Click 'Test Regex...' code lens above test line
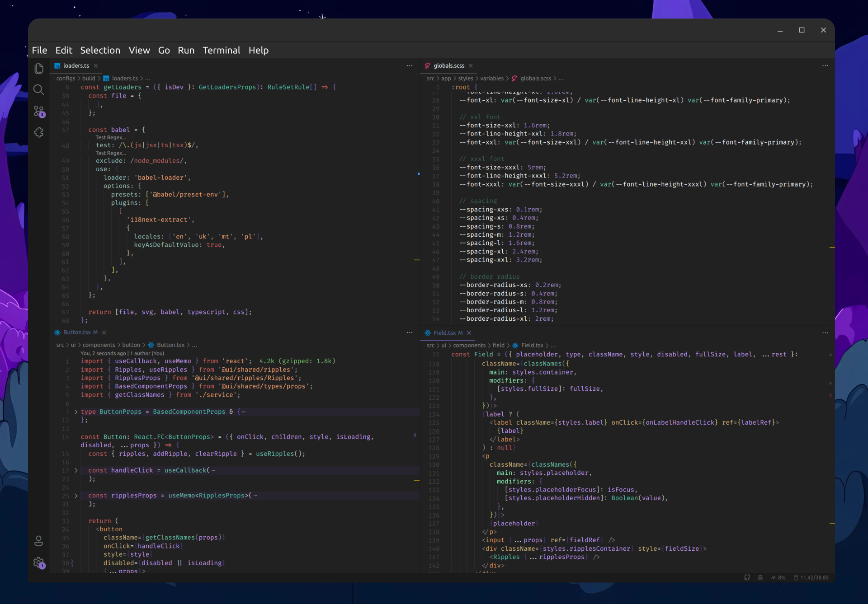This screenshot has height=604, width=868. tap(111, 137)
